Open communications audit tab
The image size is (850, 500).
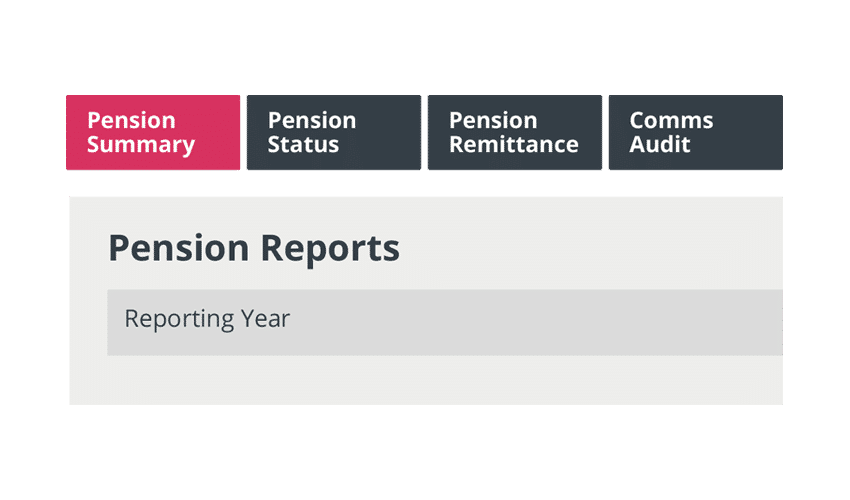[695, 133]
